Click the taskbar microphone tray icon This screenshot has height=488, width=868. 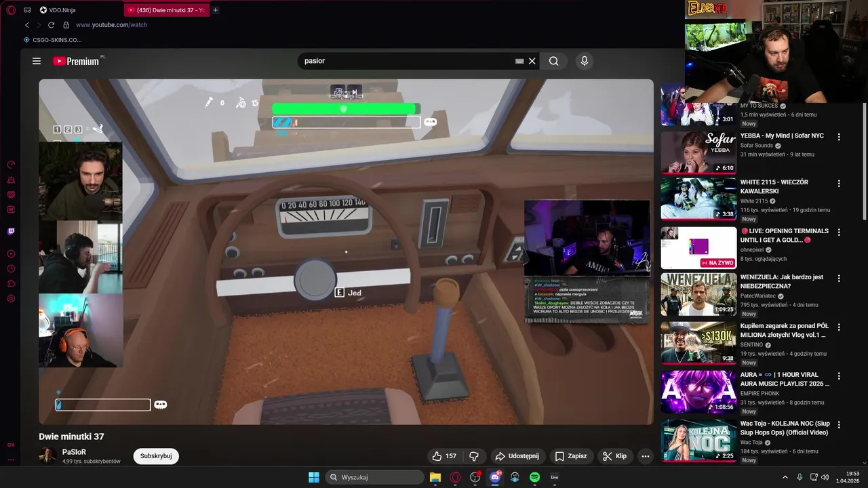tap(800, 477)
